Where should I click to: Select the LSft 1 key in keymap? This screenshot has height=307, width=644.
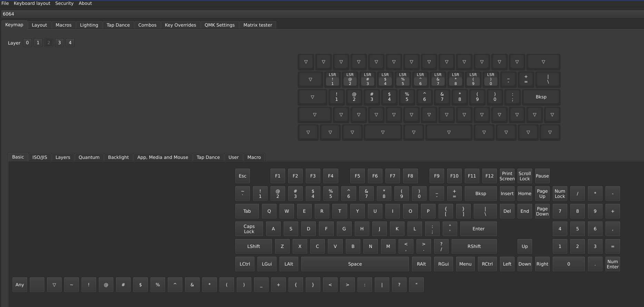click(x=332, y=79)
